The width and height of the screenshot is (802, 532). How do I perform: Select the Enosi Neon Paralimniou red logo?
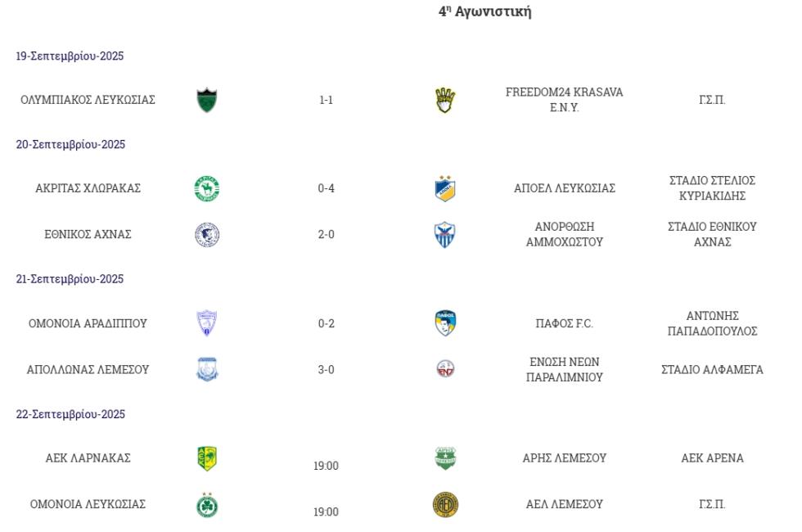pyautogui.click(x=445, y=369)
